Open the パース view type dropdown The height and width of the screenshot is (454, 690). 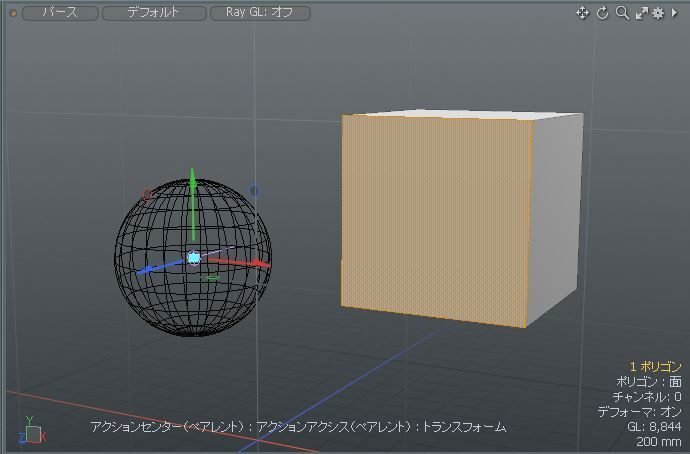point(60,13)
